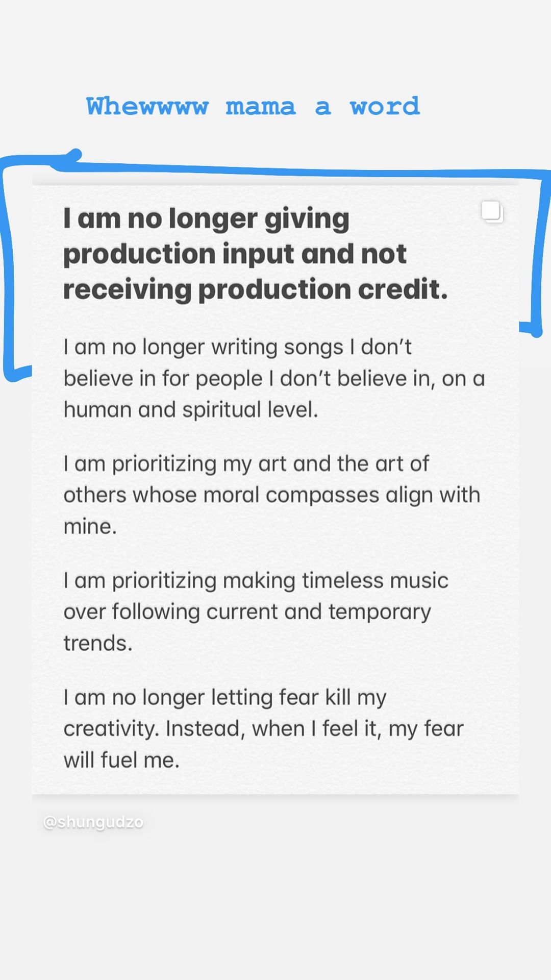Select the "human and spiritual level." line
The width and height of the screenshot is (551, 980).
191,410
